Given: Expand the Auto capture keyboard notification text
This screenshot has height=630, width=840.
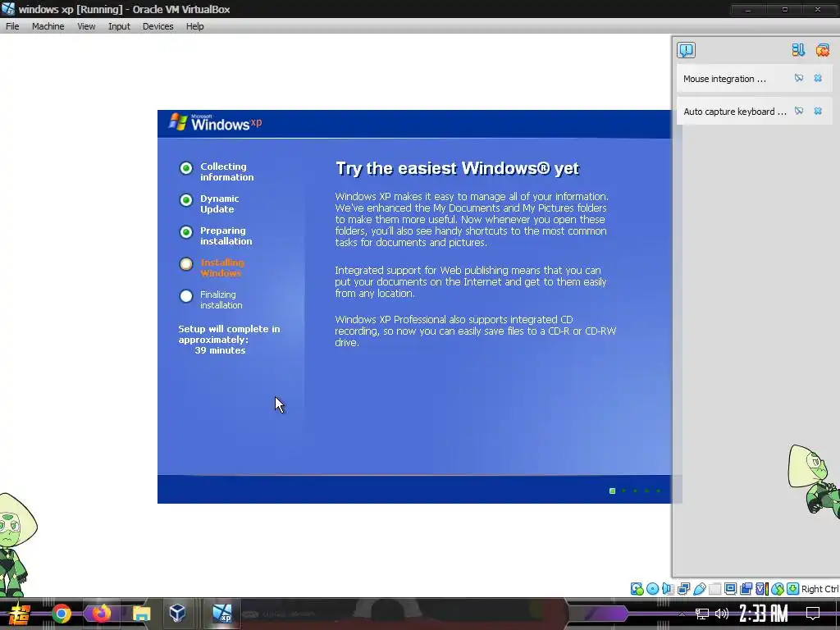Looking at the screenshot, I should [x=734, y=112].
